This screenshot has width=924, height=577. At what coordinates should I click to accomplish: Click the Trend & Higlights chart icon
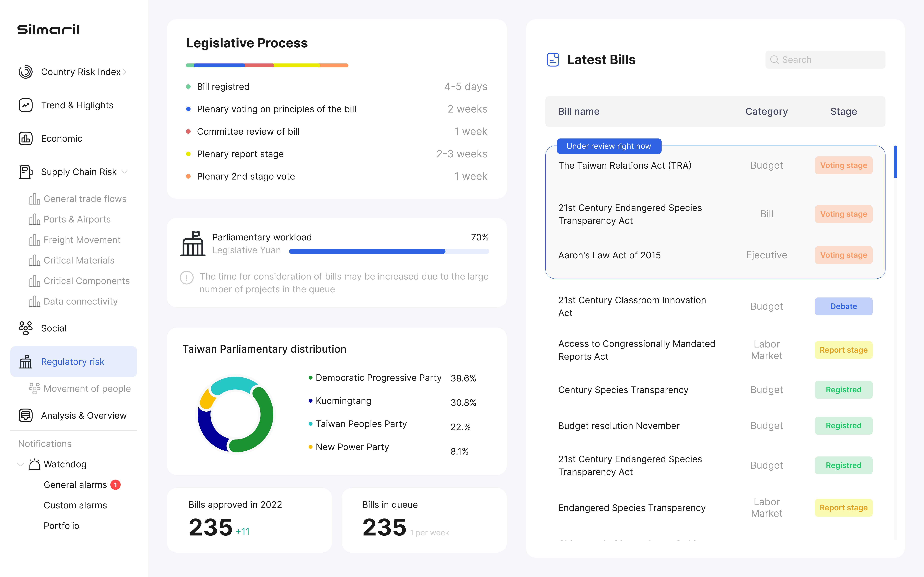[x=26, y=105]
